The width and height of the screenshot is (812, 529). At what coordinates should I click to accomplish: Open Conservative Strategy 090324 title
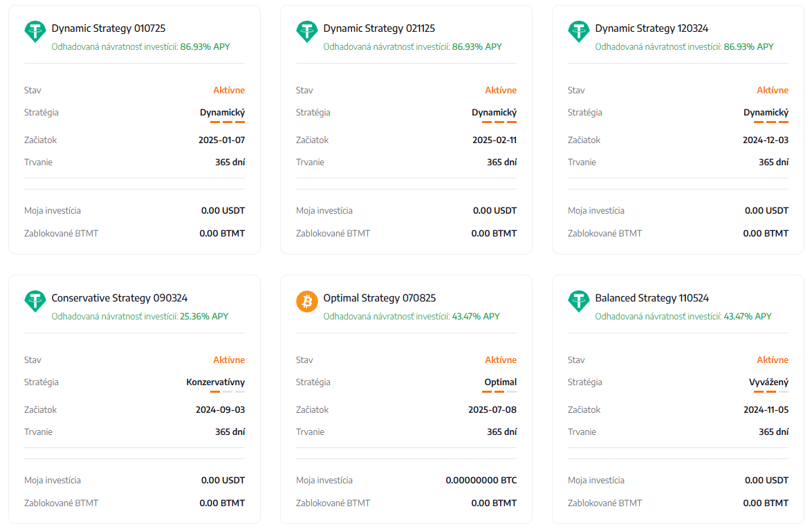coord(120,298)
